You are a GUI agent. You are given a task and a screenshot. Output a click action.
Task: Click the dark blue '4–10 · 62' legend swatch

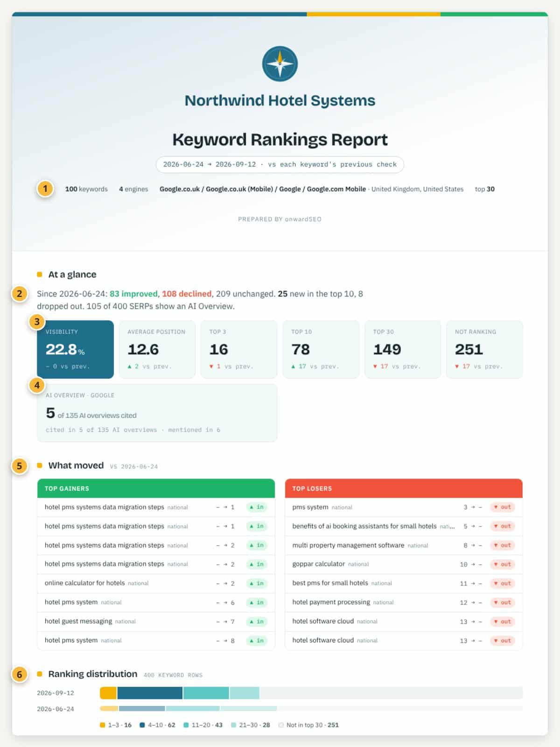coord(142,725)
